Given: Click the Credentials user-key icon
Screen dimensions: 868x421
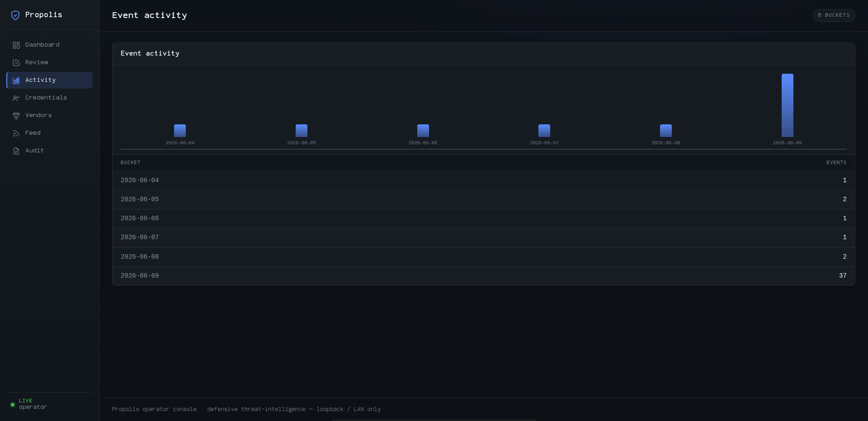Looking at the screenshot, I should (x=16, y=98).
